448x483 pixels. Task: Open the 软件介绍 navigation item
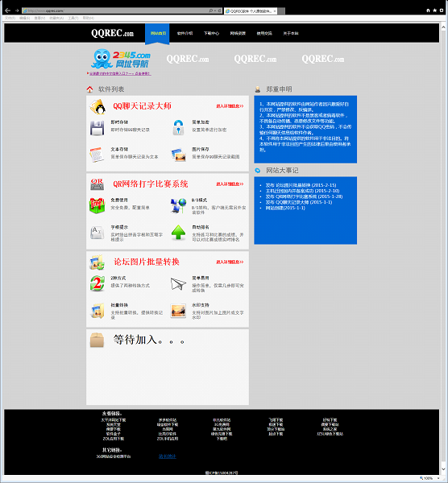[x=185, y=33]
